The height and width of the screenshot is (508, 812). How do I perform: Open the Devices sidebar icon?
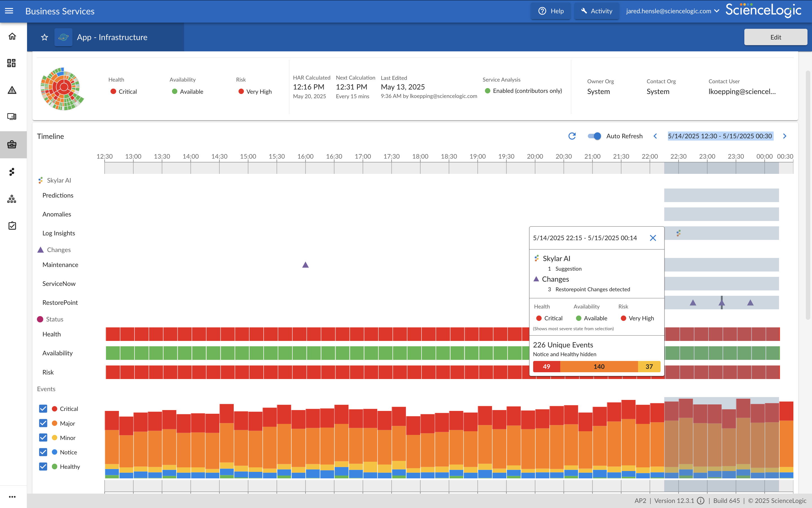[x=12, y=117]
